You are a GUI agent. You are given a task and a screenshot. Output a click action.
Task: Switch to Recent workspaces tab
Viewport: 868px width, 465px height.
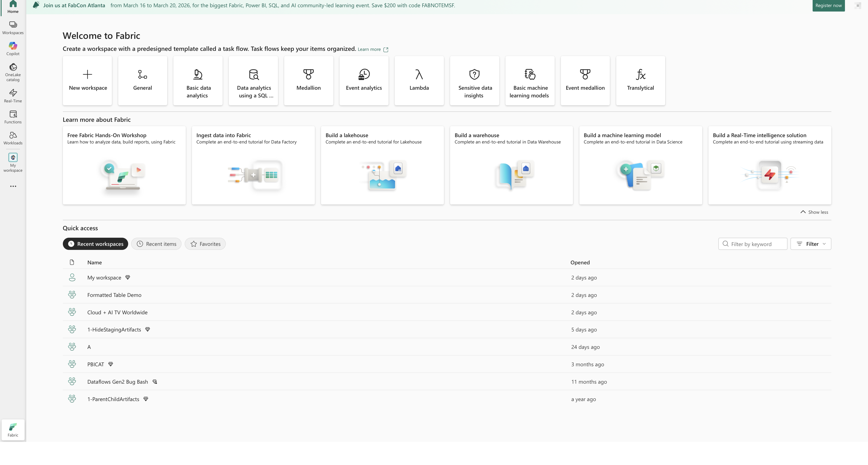(95, 244)
